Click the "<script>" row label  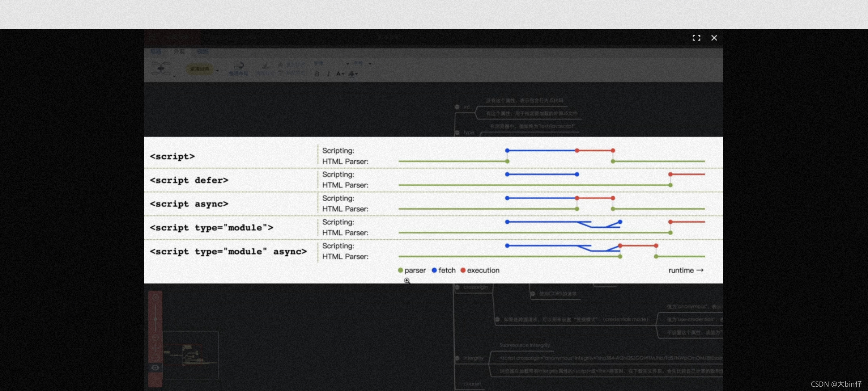pos(172,156)
